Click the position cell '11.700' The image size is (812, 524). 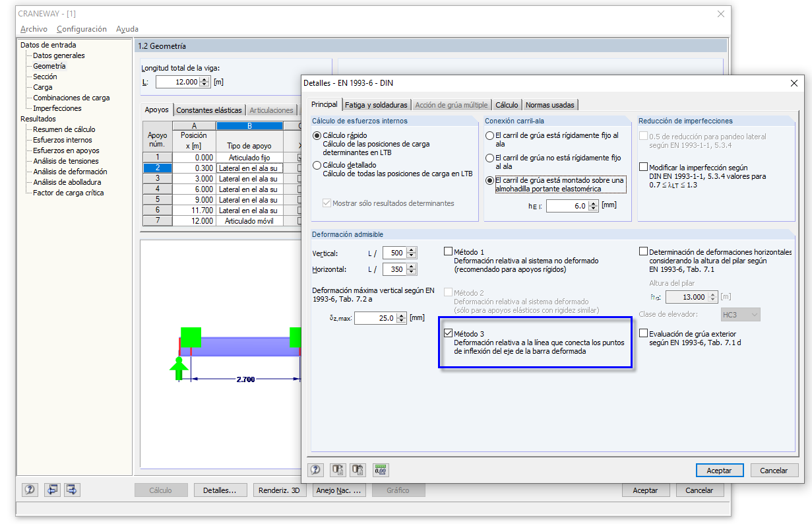[x=194, y=211]
